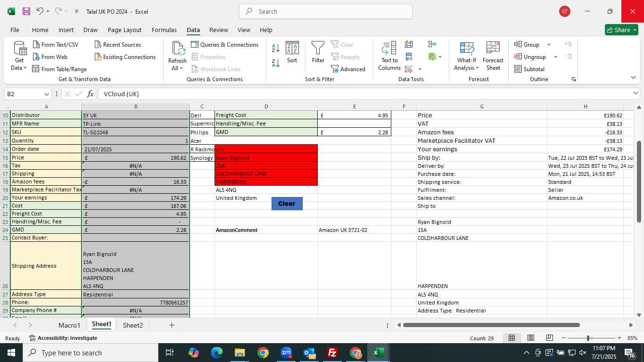The height and width of the screenshot is (362, 644).
Task: Click the Share button
Action: coord(621,30)
